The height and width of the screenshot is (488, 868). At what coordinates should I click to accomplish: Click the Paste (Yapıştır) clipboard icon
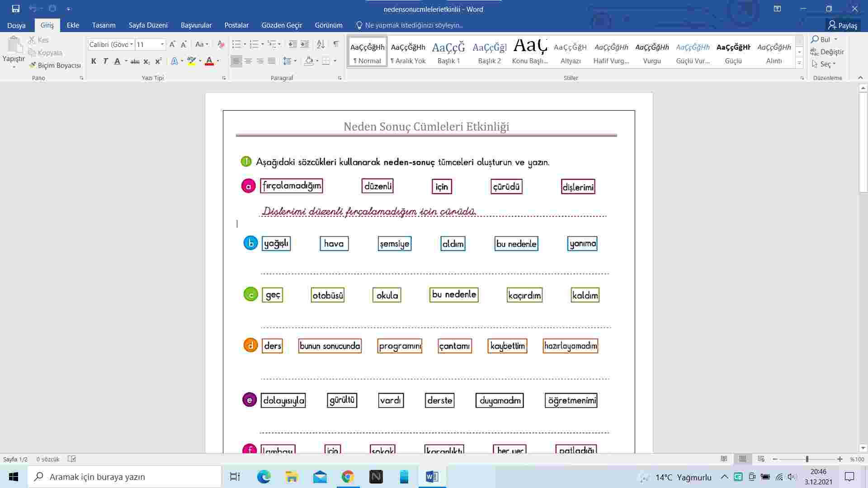[14, 45]
